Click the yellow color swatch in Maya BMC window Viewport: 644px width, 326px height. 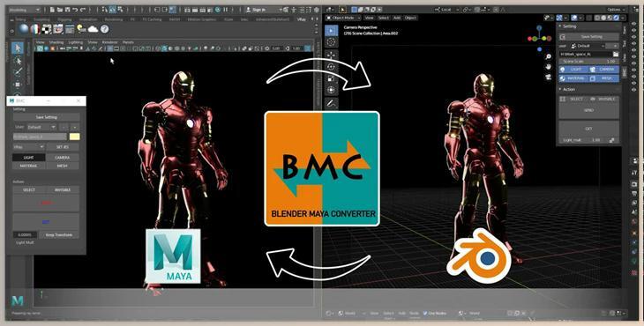[75, 137]
